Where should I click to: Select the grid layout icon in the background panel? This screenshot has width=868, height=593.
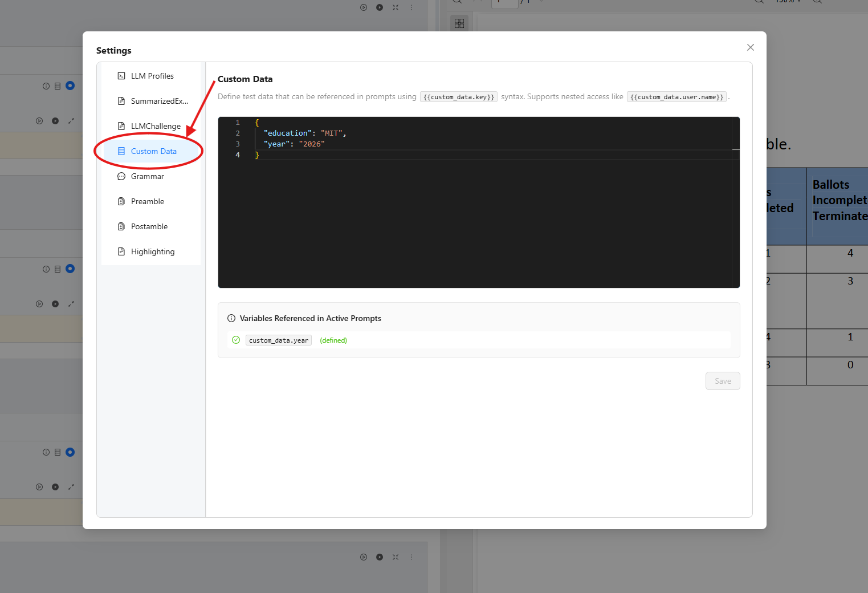459,23
